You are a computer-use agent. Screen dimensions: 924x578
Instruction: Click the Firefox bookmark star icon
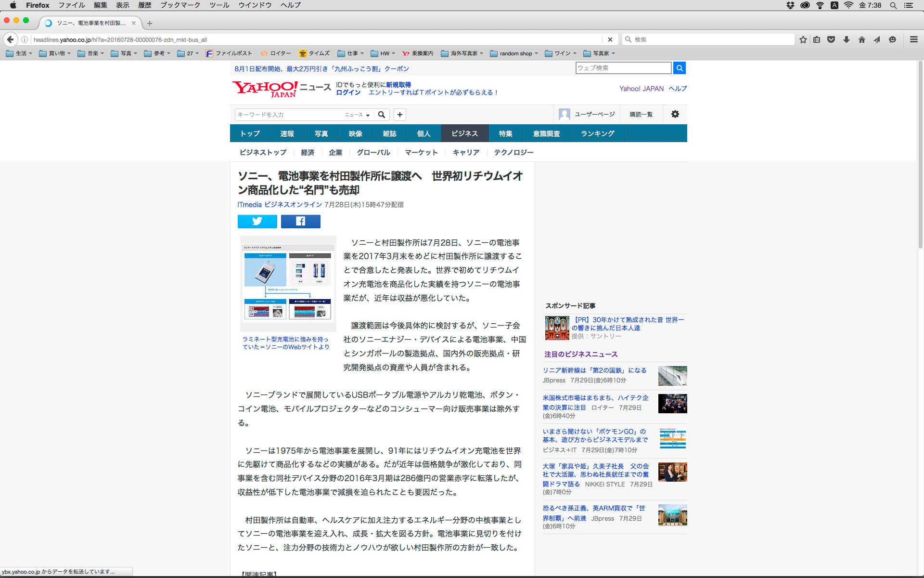[x=803, y=39]
